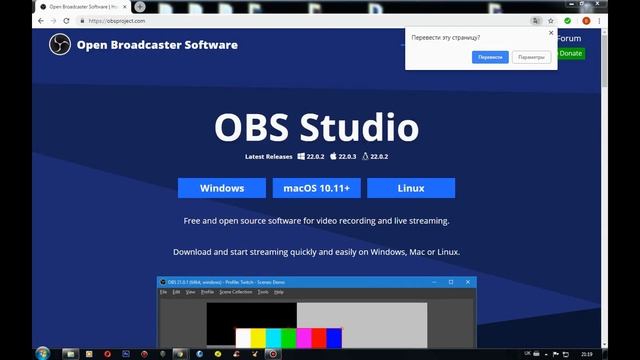Image resolution: width=640 pixels, height=360 pixels.
Task: Click the green Donate button
Action: coord(571,53)
